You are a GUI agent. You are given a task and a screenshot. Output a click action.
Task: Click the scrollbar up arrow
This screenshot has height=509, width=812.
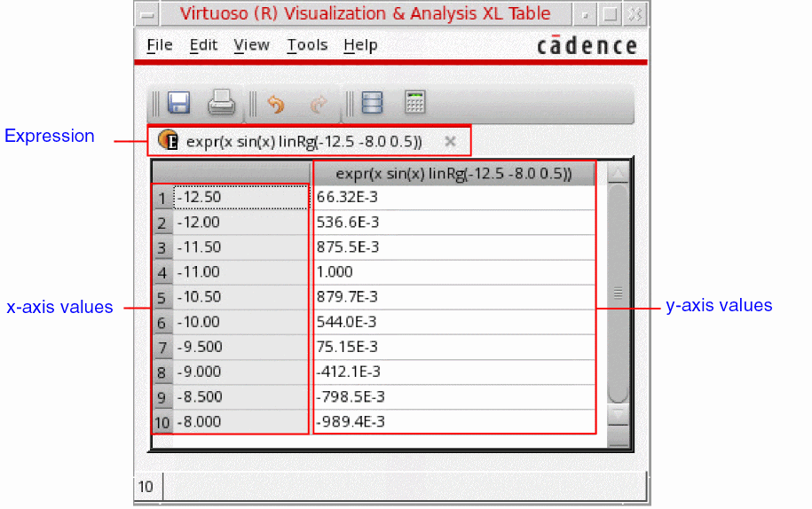click(618, 173)
